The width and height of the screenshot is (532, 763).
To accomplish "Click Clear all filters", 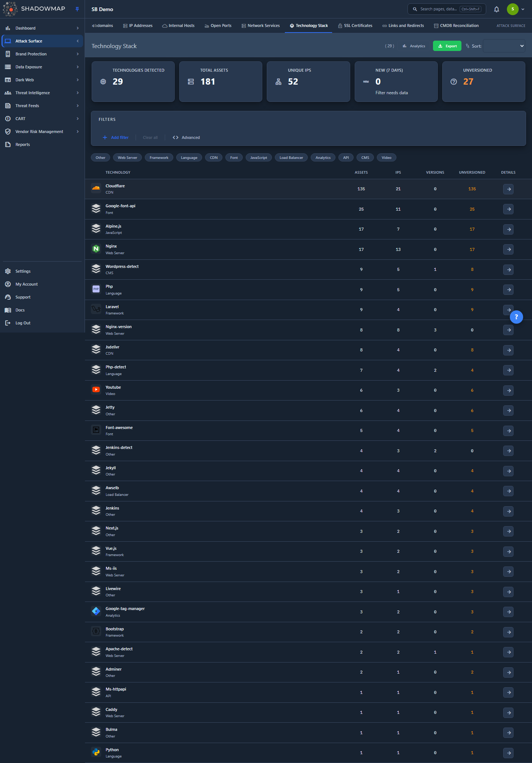I will point(150,137).
